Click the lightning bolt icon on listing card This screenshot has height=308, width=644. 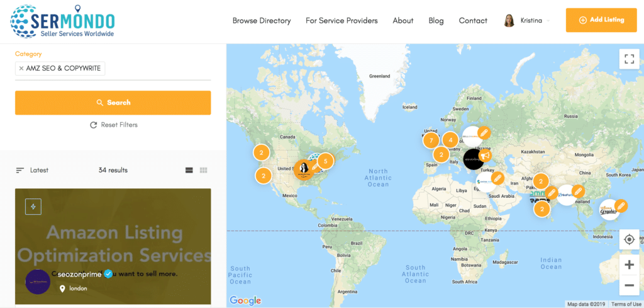(x=33, y=207)
